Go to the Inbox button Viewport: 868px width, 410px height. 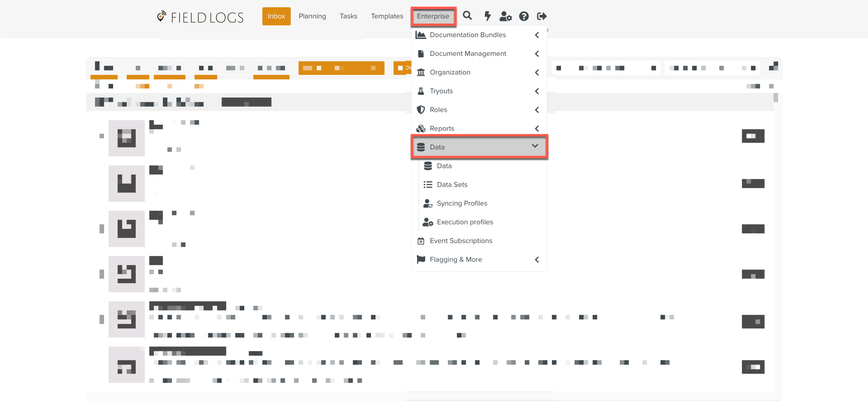[x=276, y=16]
